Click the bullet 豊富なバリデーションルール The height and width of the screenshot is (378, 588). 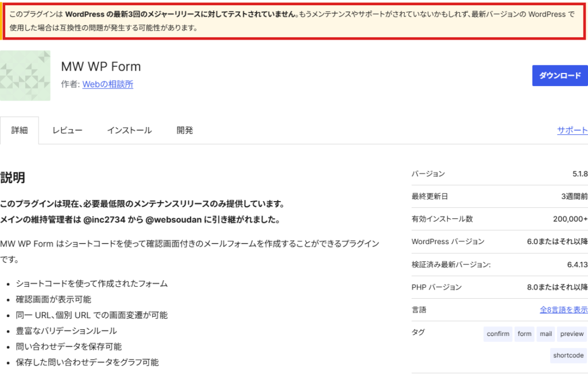pyautogui.click(x=67, y=331)
